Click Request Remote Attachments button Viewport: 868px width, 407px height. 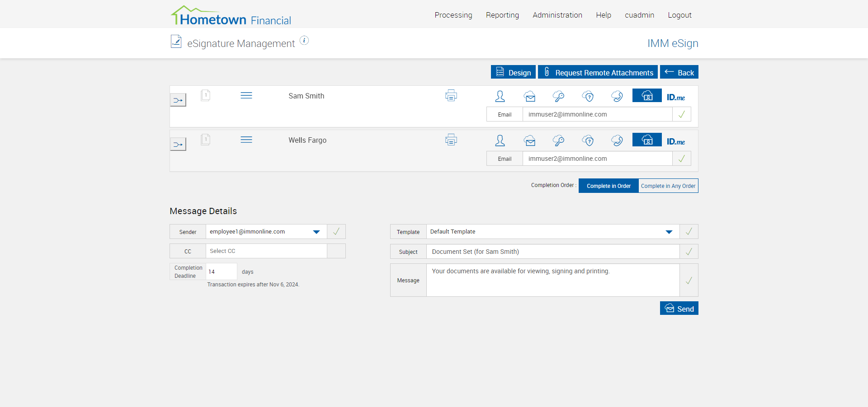pyautogui.click(x=598, y=72)
